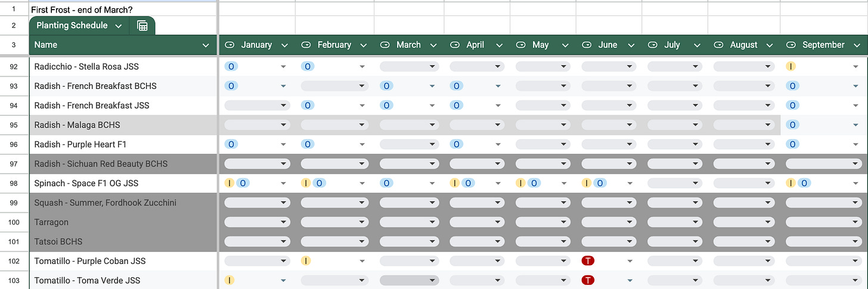Click the May column type icon
This screenshot has height=289, width=868.
520,45
